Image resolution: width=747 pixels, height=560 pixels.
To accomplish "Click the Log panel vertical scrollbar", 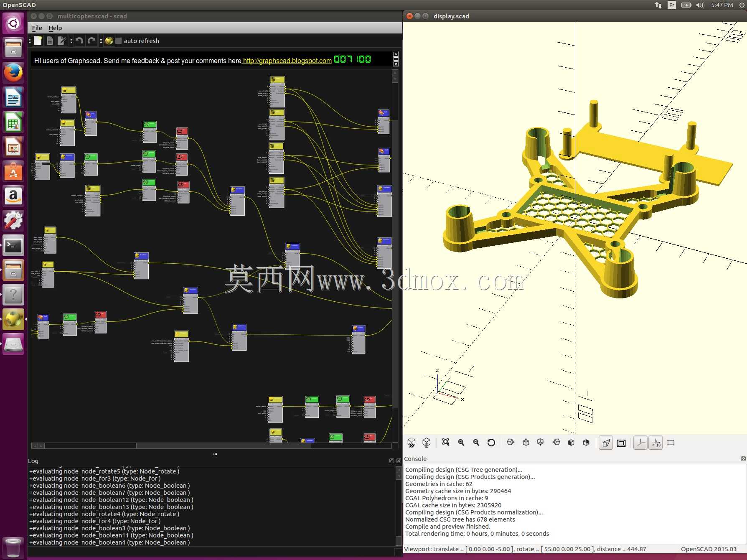I will point(399,506).
